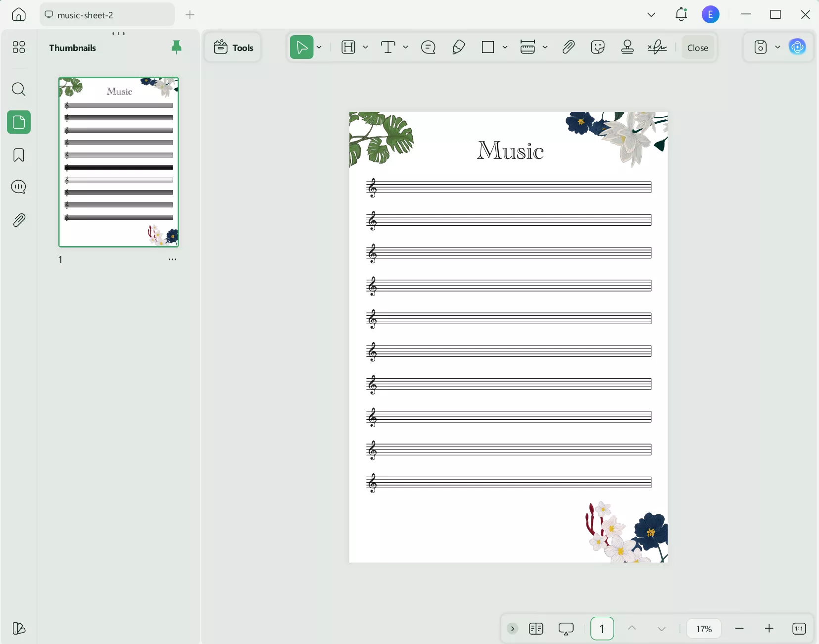
Task: Expand the rectangle shape dropdown arrow
Action: click(x=505, y=48)
